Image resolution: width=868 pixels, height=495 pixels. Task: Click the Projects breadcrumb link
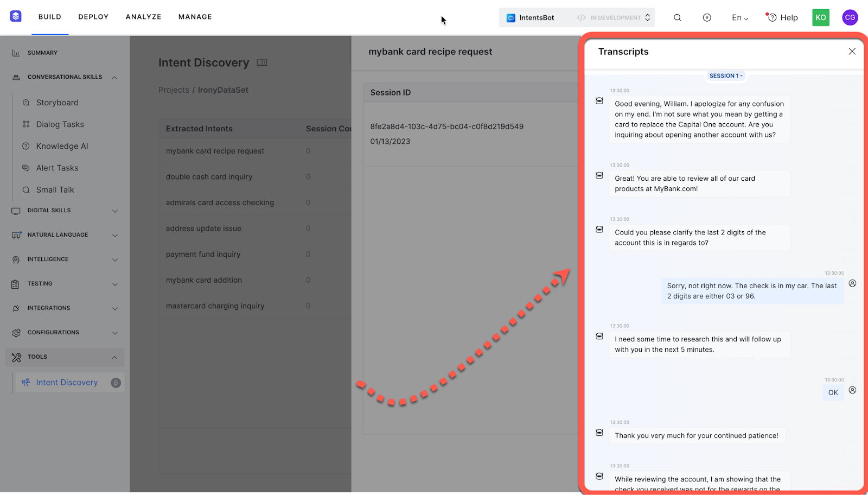174,90
